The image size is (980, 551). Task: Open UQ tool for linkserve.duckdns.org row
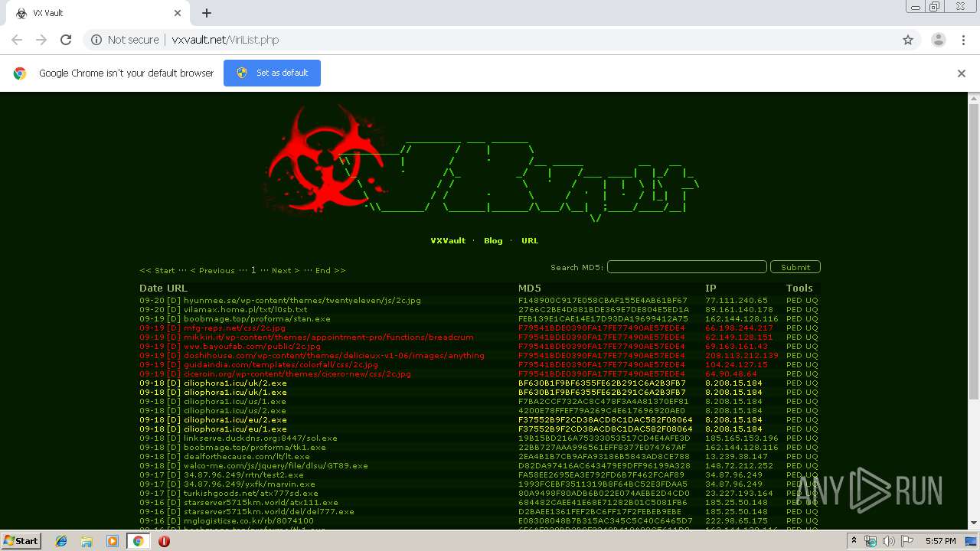812,439
